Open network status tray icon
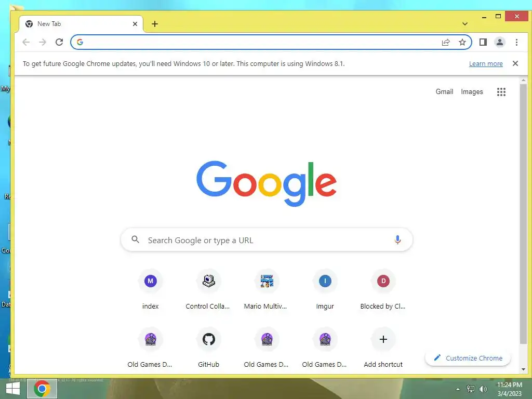Screen dimensions: 532x399 471,389
